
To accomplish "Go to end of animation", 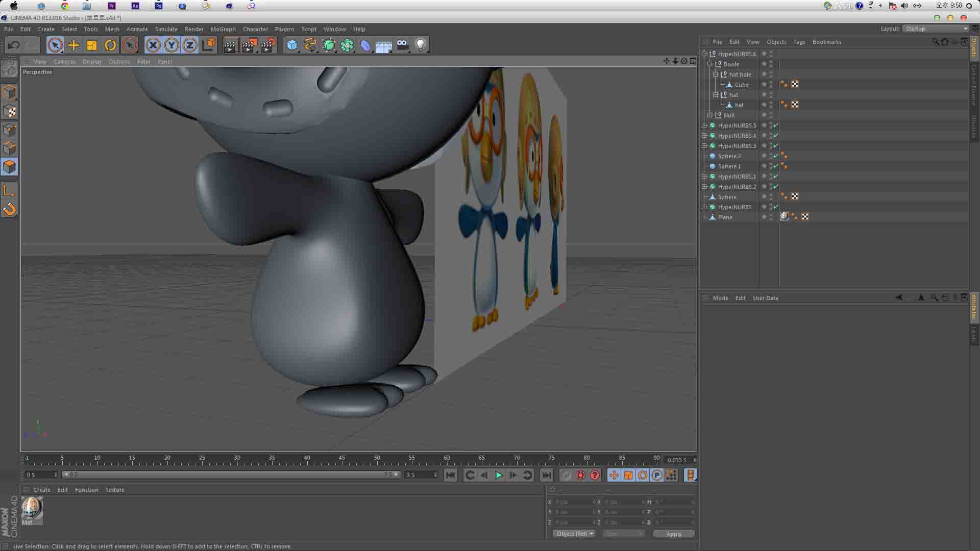I will pos(546,475).
